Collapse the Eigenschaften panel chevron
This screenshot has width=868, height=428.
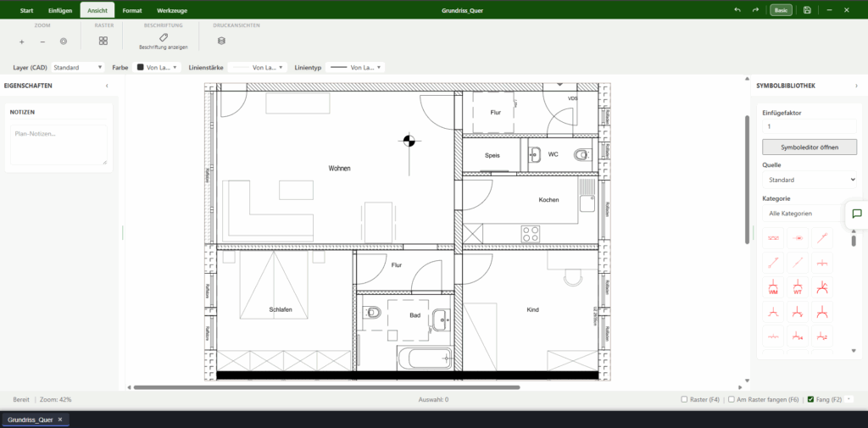pos(107,86)
